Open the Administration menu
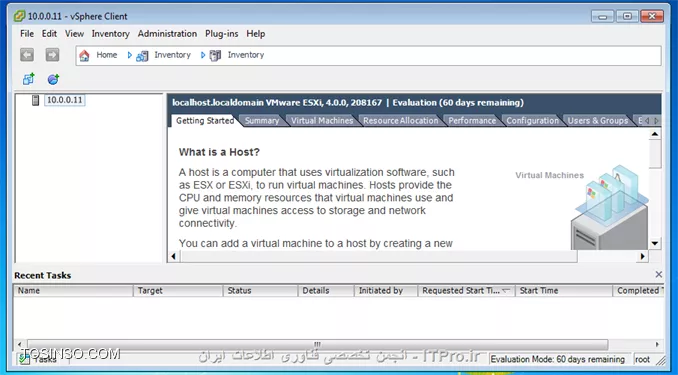Viewport: 678px width, 375px height. 167,34
